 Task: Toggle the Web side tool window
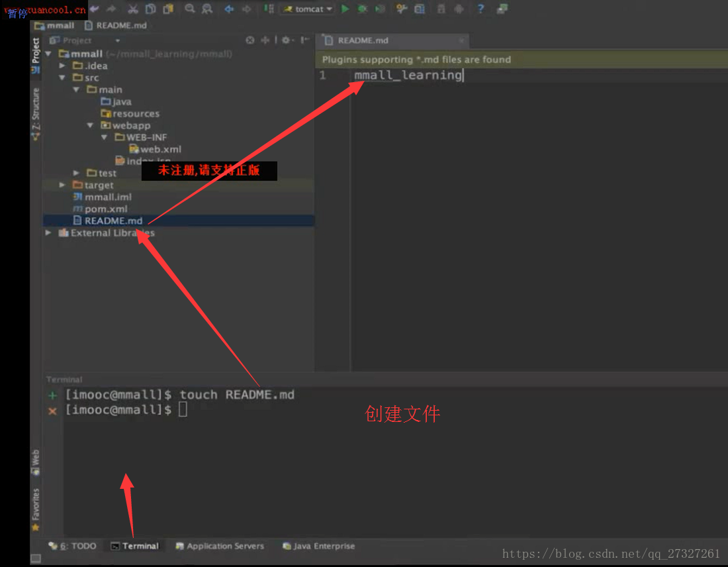[x=35, y=462]
